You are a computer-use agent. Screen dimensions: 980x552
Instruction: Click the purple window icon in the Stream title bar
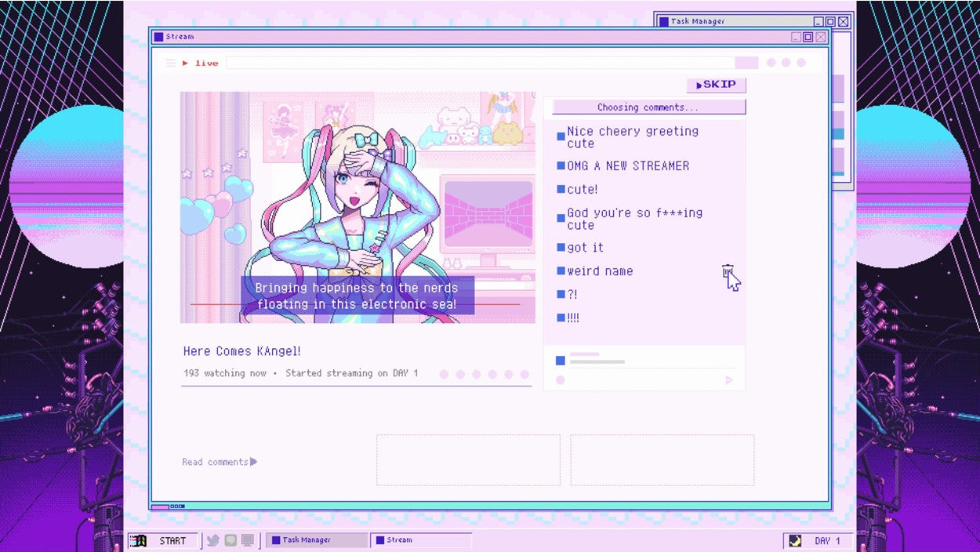pyautogui.click(x=158, y=36)
